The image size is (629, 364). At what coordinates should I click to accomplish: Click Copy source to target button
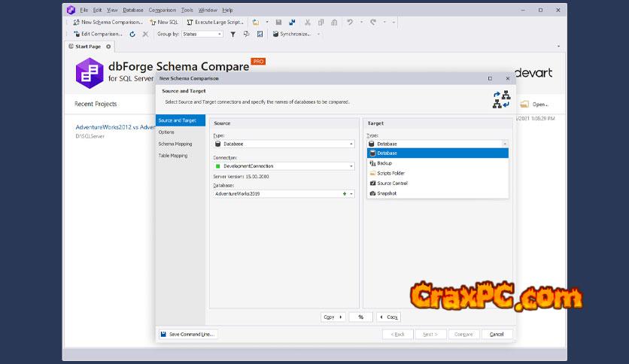click(333, 317)
